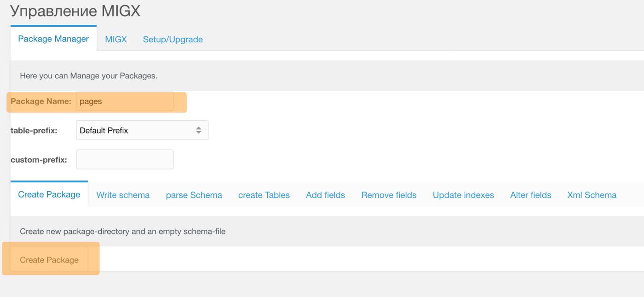Image resolution: width=644 pixels, height=297 pixels.
Task: Open the Setup/Upgrade tab
Action: pyautogui.click(x=173, y=40)
